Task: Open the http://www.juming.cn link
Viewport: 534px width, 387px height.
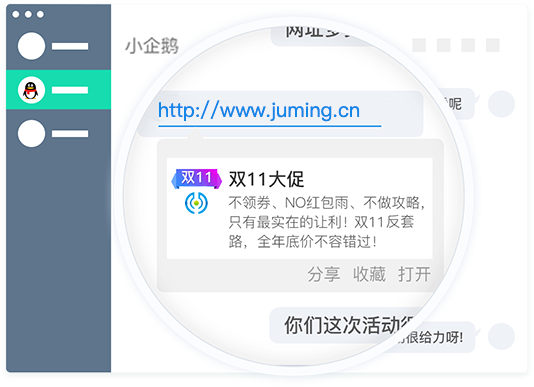Action: pyautogui.click(x=259, y=111)
